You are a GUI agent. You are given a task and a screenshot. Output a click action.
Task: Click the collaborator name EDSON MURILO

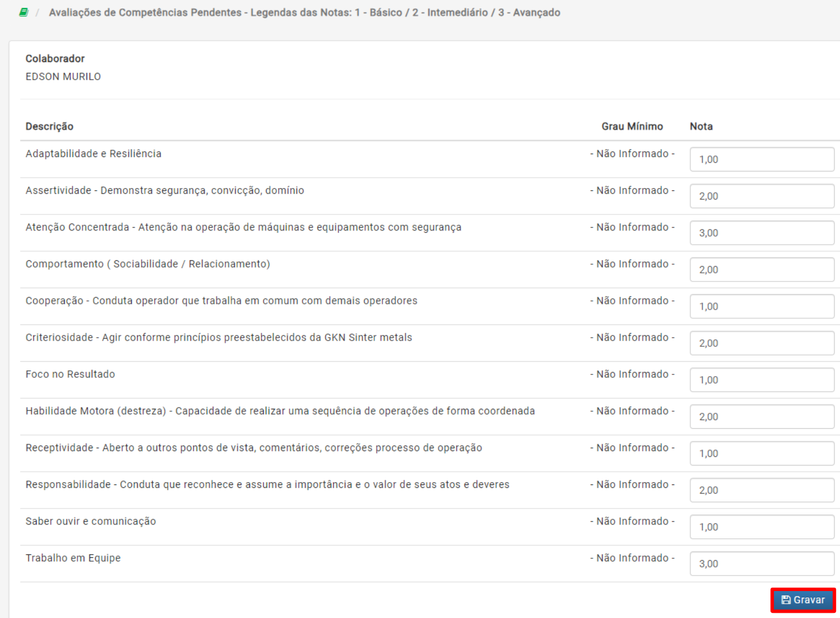(63, 77)
